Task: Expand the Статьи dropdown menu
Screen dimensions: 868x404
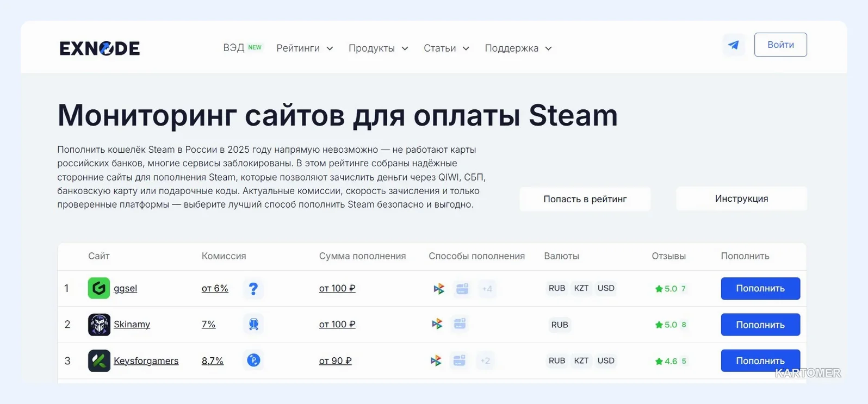Action: [447, 48]
